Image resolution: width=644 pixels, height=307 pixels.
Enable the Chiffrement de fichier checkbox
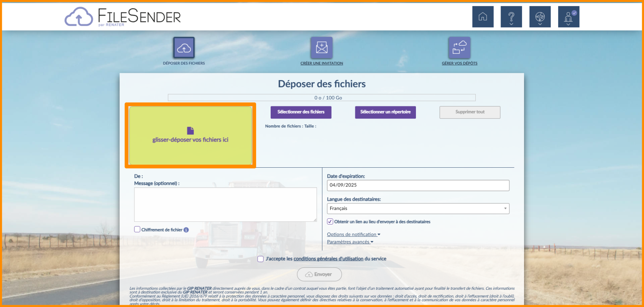pyautogui.click(x=137, y=229)
